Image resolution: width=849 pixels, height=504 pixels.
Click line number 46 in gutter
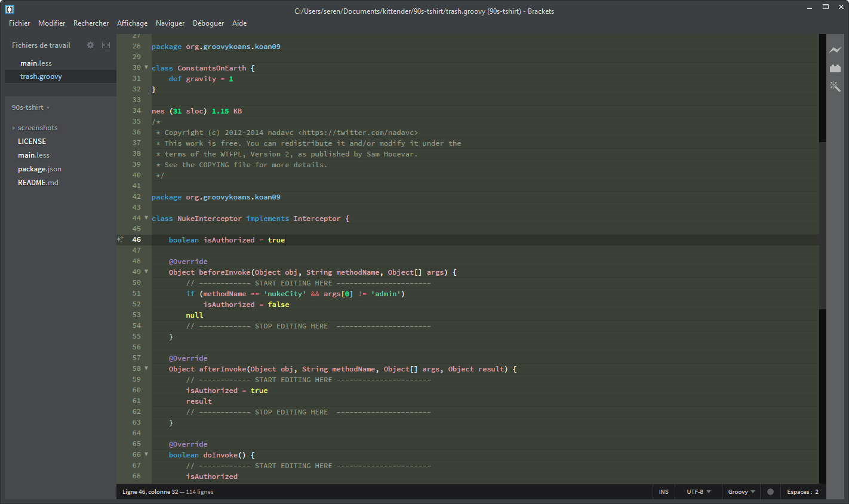point(137,239)
